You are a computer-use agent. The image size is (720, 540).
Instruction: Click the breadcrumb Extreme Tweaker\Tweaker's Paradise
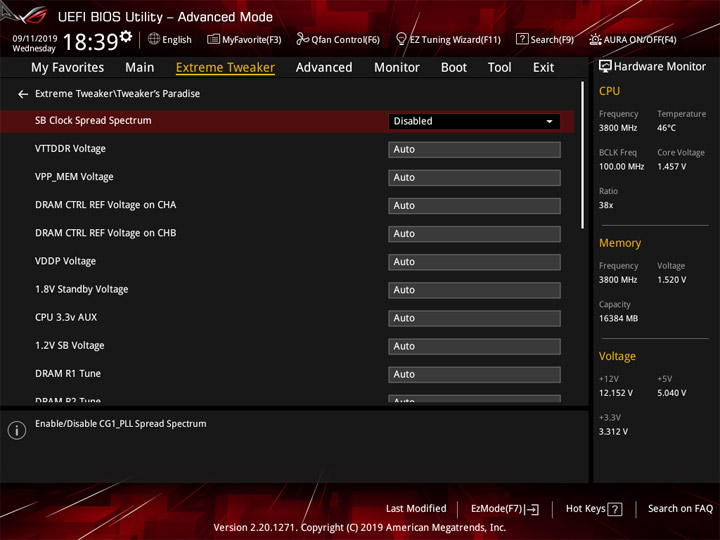pyautogui.click(x=118, y=94)
